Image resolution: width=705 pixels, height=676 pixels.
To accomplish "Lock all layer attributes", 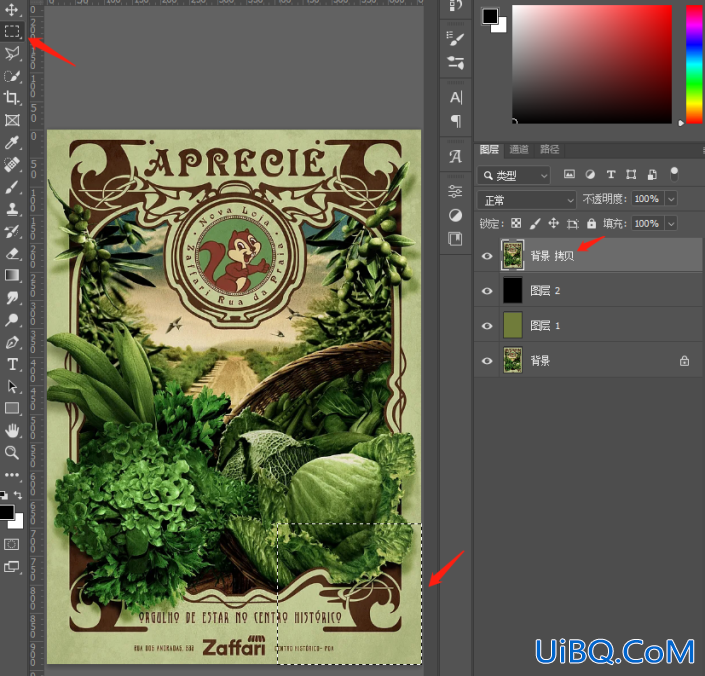I will (x=591, y=223).
